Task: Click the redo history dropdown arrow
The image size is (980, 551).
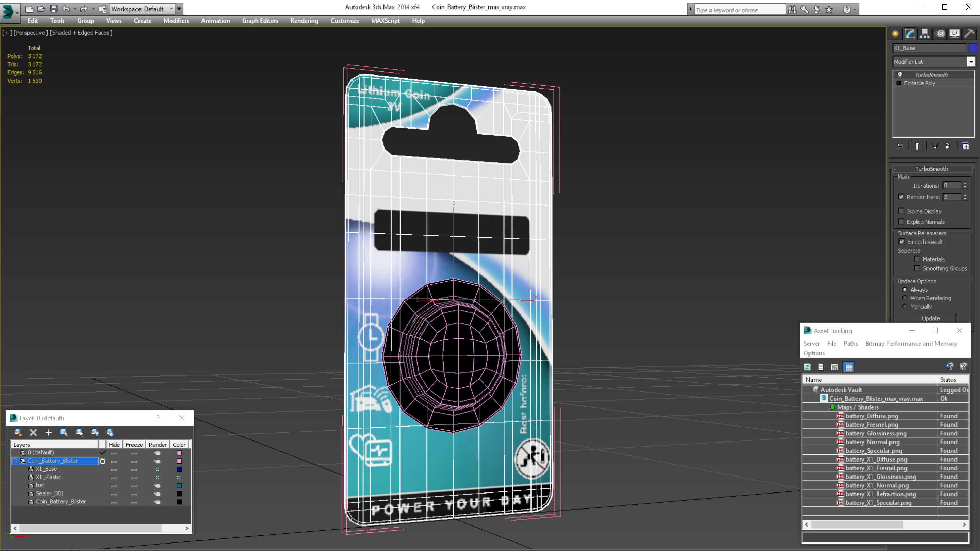Action: coord(93,9)
